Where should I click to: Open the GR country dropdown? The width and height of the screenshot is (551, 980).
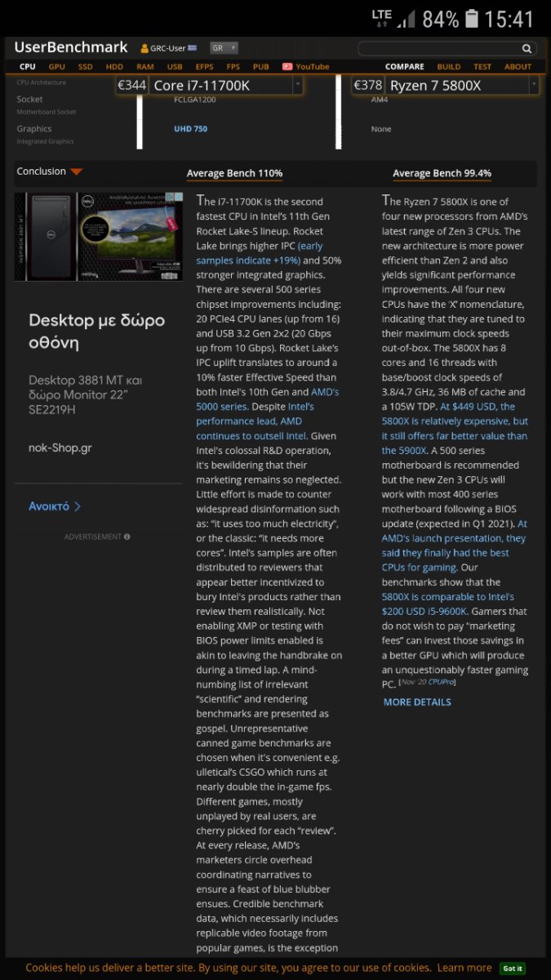[x=224, y=48]
